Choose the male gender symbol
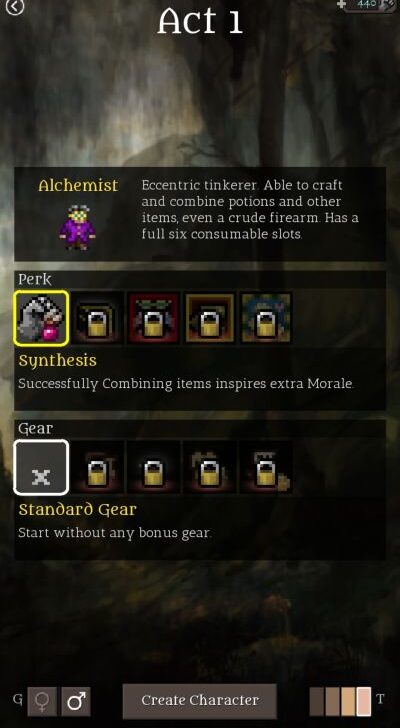The image size is (400, 728). tap(76, 701)
